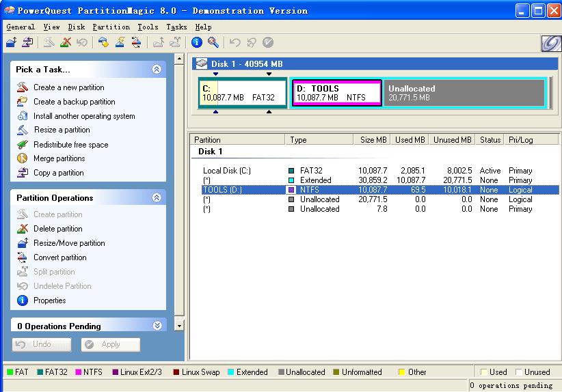Select the C: FAT32 block in disk map
The image size is (562, 392).
[243, 93]
